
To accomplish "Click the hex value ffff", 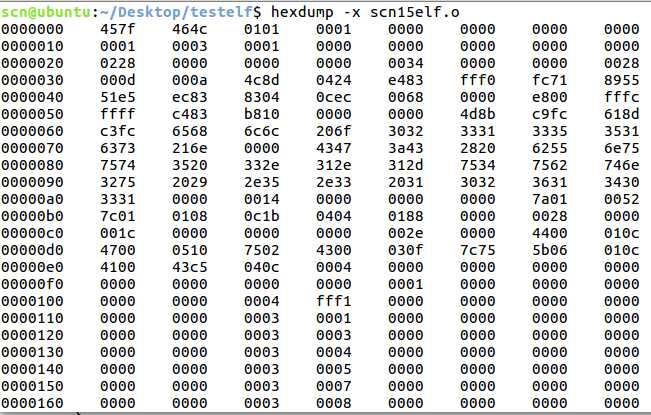I will coord(117,114).
